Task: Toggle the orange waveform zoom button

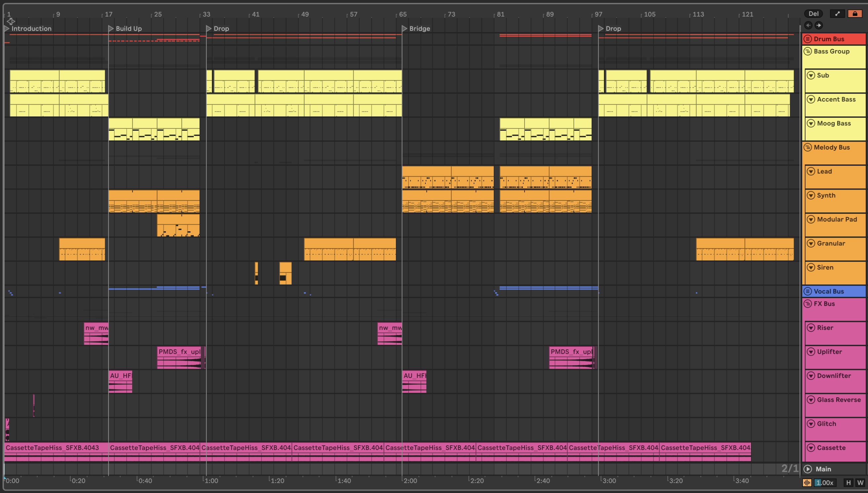Action: click(x=807, y=482)
